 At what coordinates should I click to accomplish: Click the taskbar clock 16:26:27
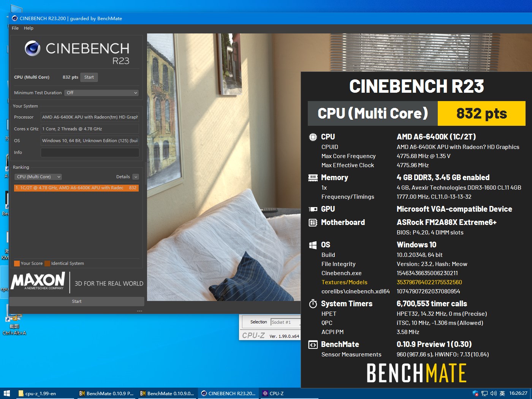point(518,393)
